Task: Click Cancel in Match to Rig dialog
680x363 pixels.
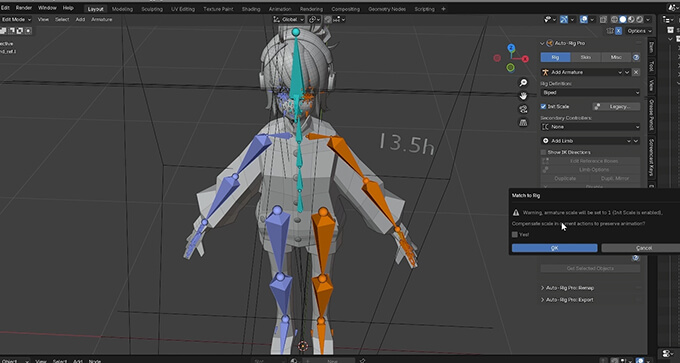Action: pos(644,248)
